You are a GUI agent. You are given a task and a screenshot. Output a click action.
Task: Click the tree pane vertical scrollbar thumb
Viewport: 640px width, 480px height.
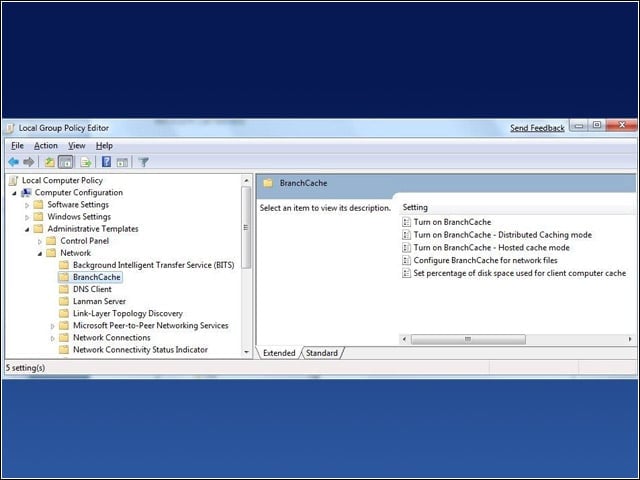[x=246, y=227]
